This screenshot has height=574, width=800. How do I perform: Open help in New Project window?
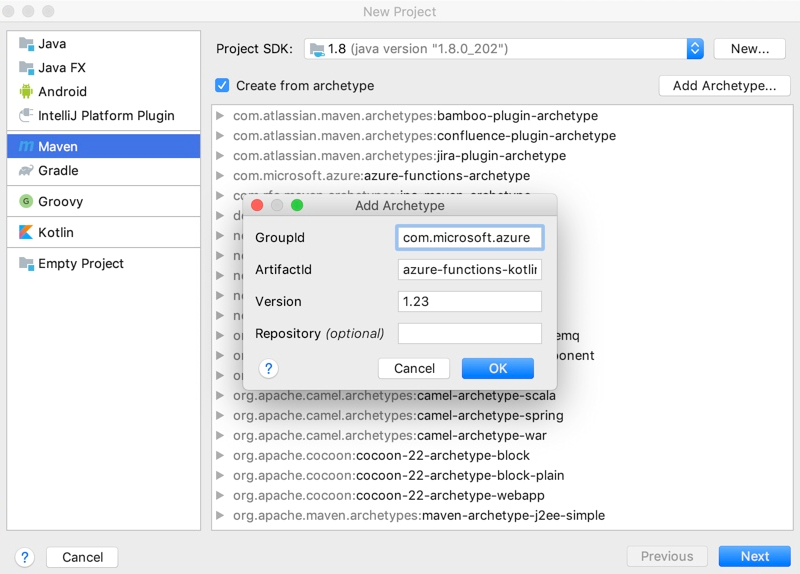[x=24, y=557]
